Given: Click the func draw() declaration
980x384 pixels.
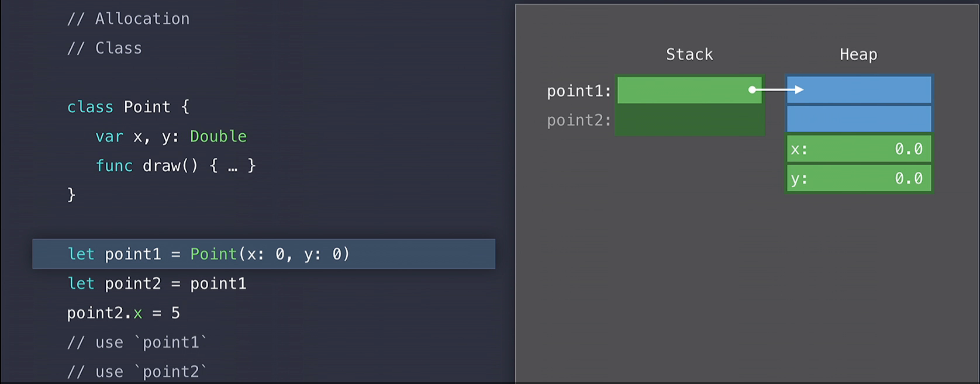Looking at the screenshot, I should click(175, 166).
